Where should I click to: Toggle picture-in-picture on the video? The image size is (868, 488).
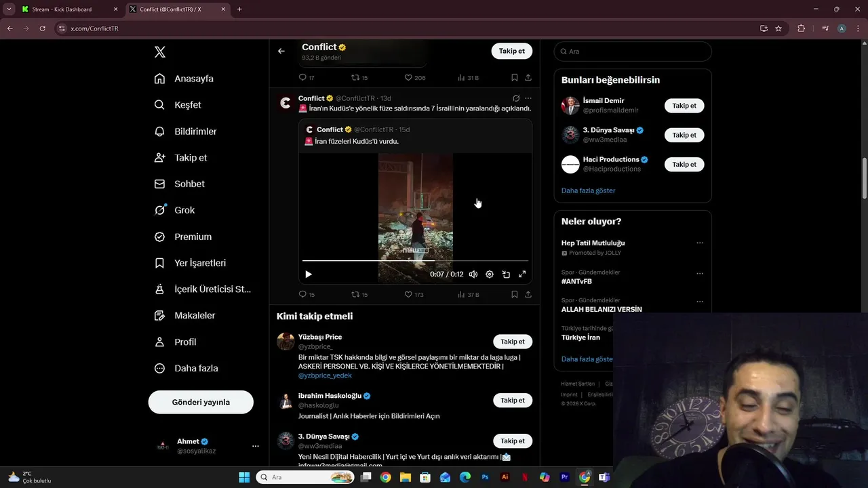[506, 274]
